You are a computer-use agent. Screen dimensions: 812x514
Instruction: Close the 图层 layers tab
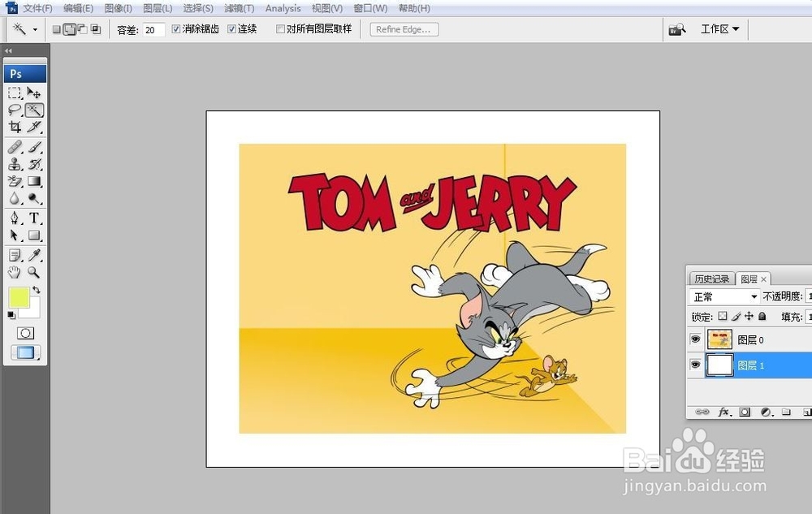click(763, 279)
